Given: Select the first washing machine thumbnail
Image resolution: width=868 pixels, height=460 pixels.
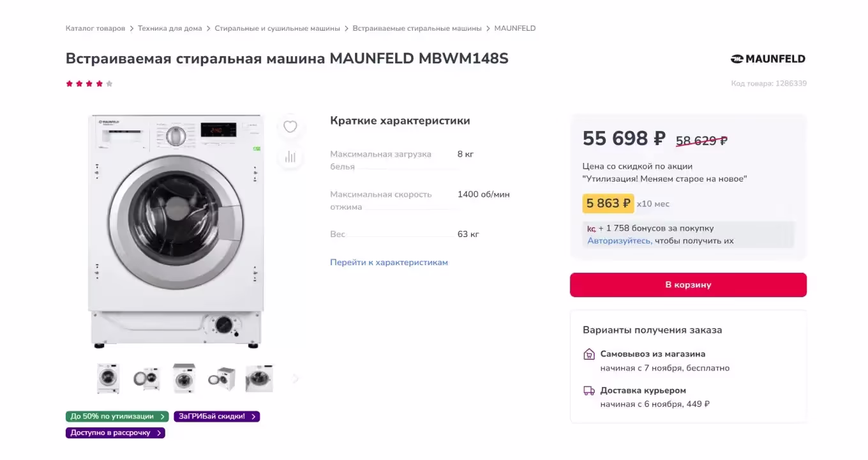Looking at the screenshot, I should coord(108,378).
